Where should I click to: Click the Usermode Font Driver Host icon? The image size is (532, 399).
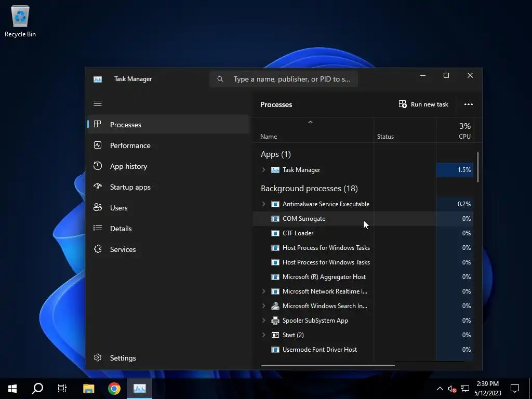click(x=275, y=350)
